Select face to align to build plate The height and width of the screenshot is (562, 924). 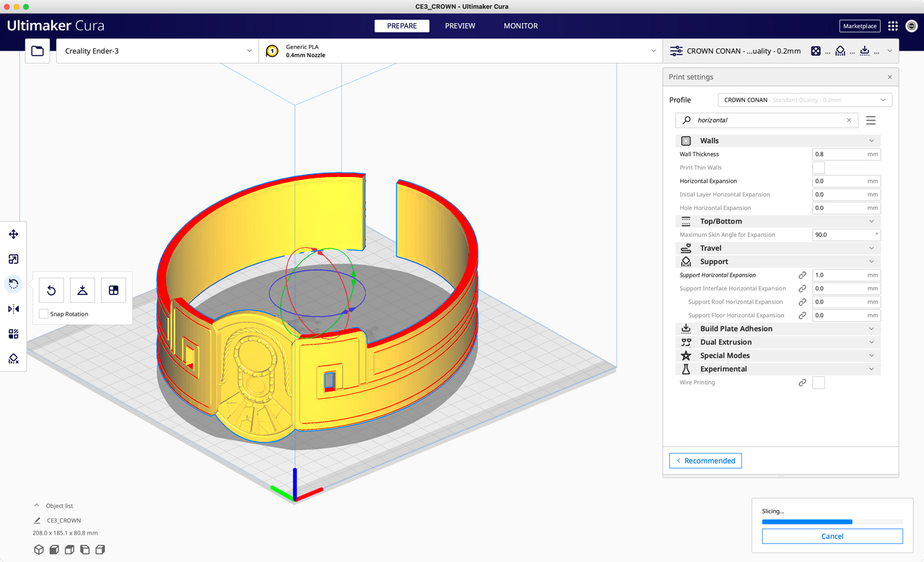(113, 290)
